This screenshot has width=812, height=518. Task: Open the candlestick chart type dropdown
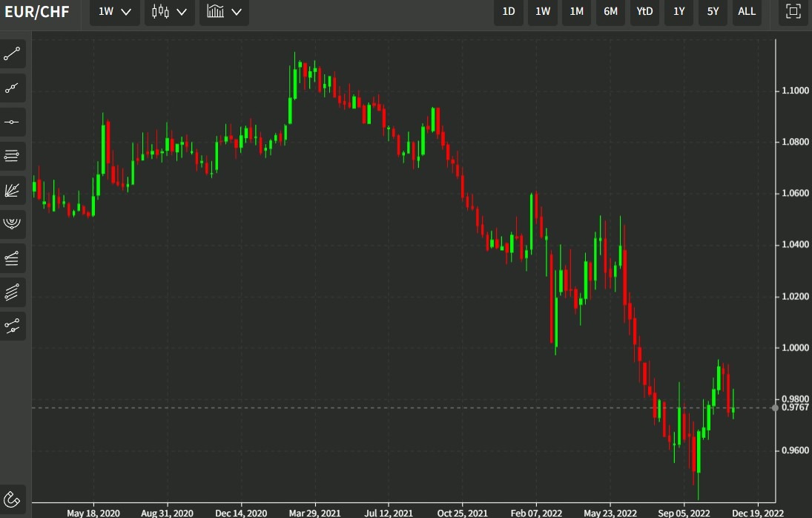169,11
